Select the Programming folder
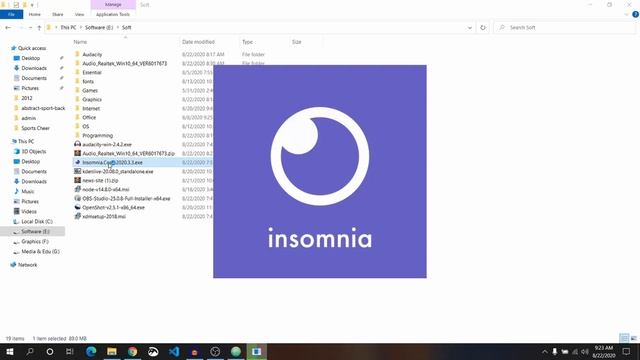 (x=98, y=135)
